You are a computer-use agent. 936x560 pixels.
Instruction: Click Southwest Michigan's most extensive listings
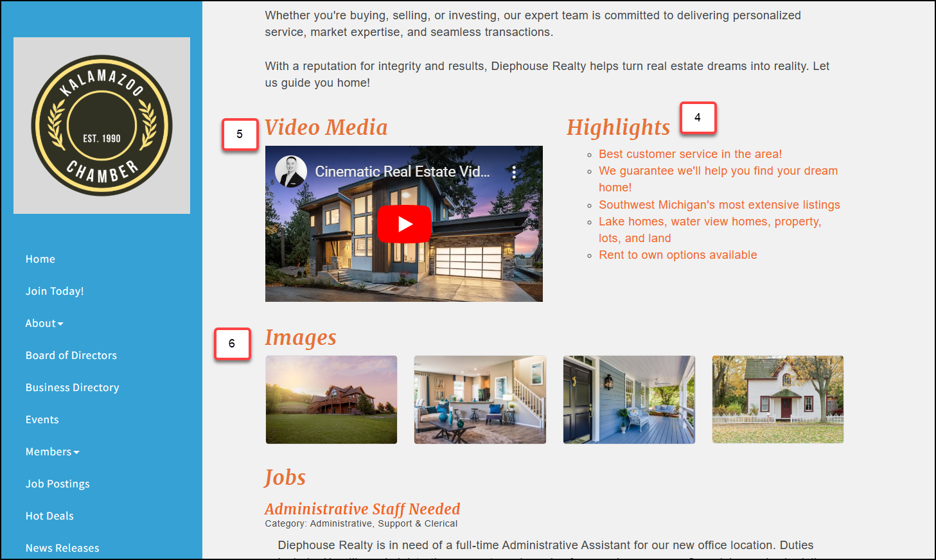pos(720,205)
